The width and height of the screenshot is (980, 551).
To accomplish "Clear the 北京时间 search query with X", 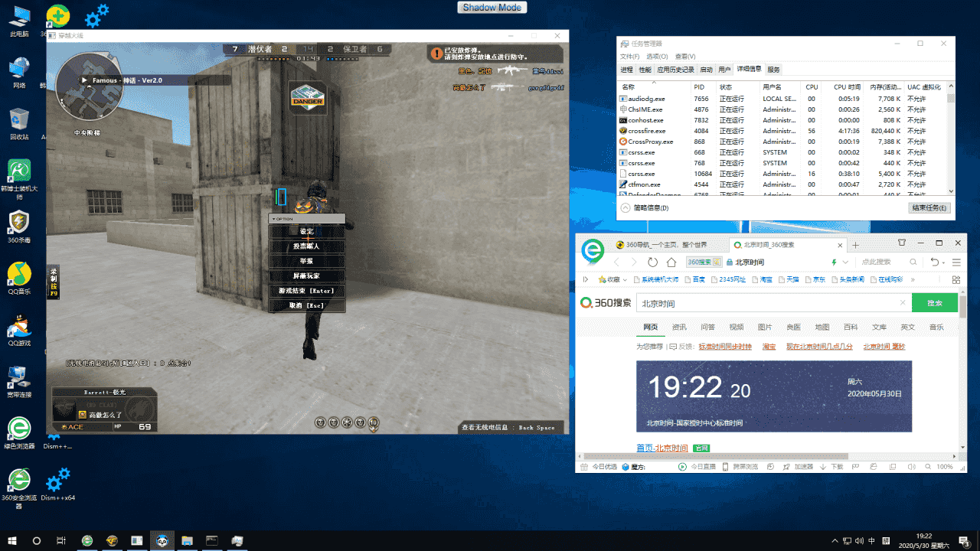I will click(x=903, y=303).
